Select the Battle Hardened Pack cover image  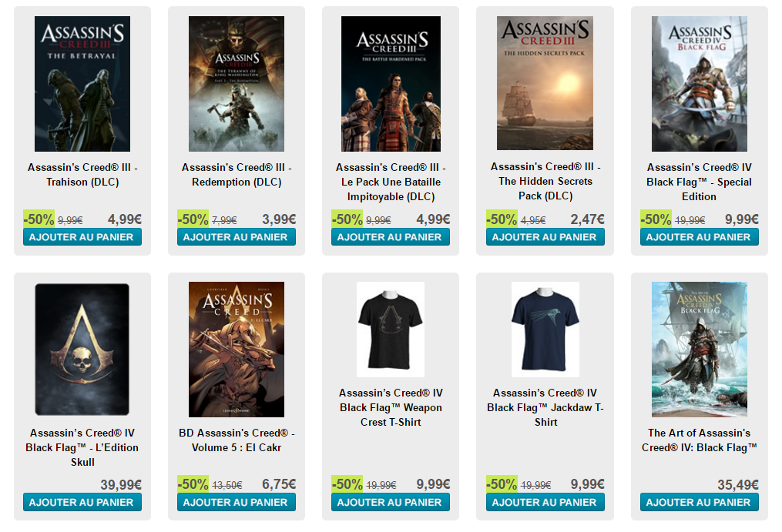click(x=391, y=84)
